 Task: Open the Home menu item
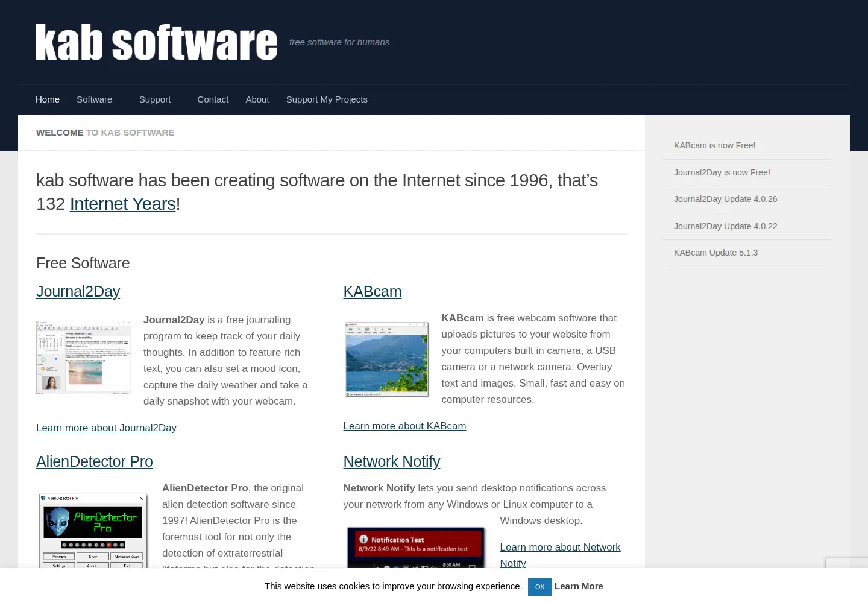[48, 99]
